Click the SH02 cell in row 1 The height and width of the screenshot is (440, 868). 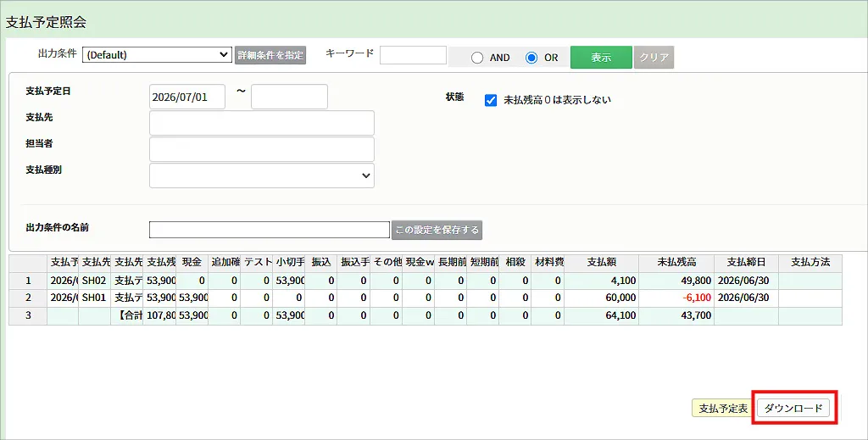[95, 281]
